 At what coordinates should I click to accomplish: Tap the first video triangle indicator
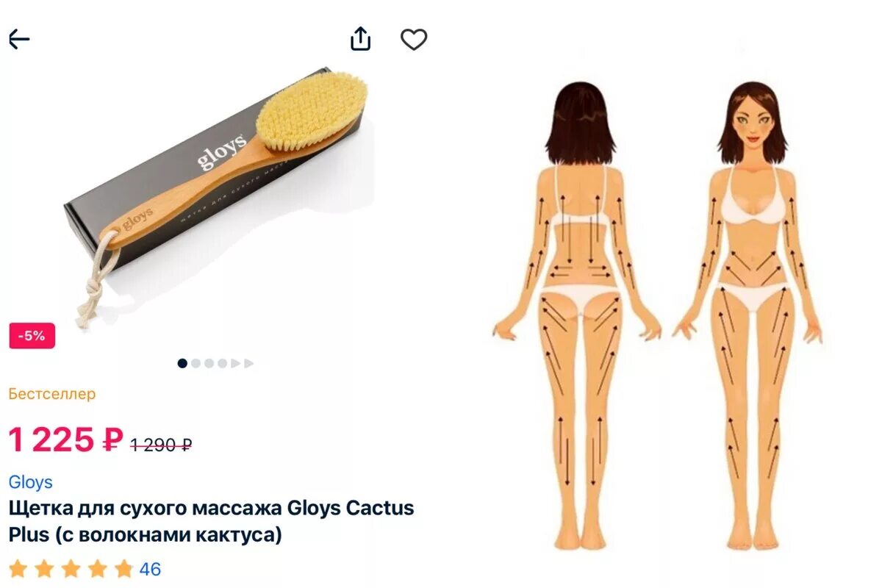(235, 363)
